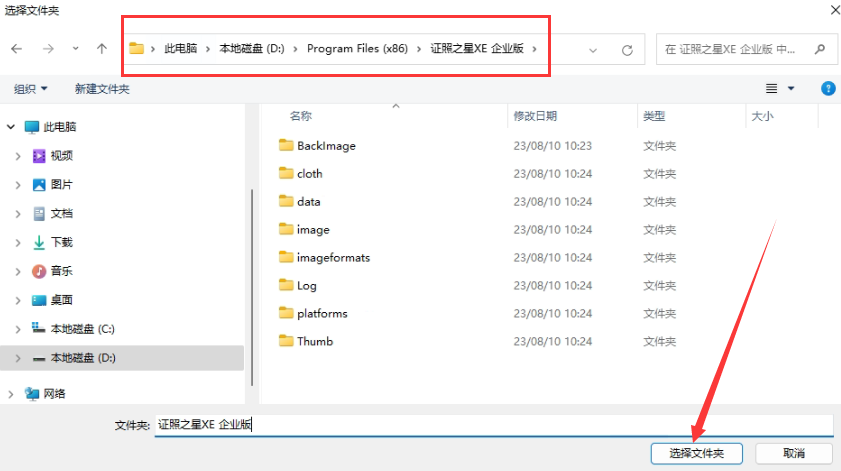The height and width of the screenshot is (471, 841).
Task: Expand the Local Disk (C:) tree node
Action: (x=17, y=329)
